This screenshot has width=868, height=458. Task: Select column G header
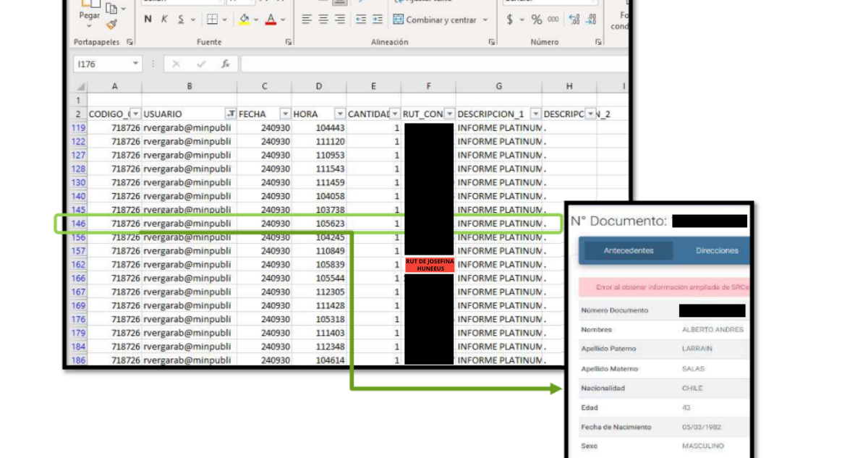pos(499,87)
